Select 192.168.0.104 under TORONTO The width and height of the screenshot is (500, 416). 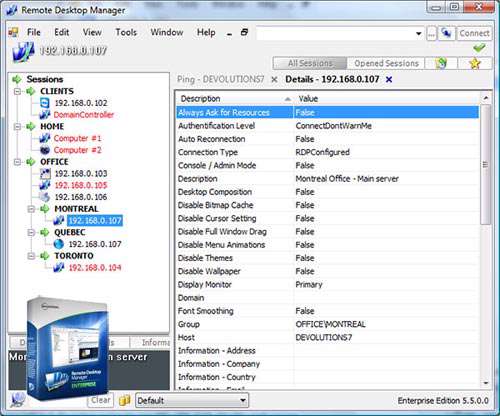click(95, 268)
